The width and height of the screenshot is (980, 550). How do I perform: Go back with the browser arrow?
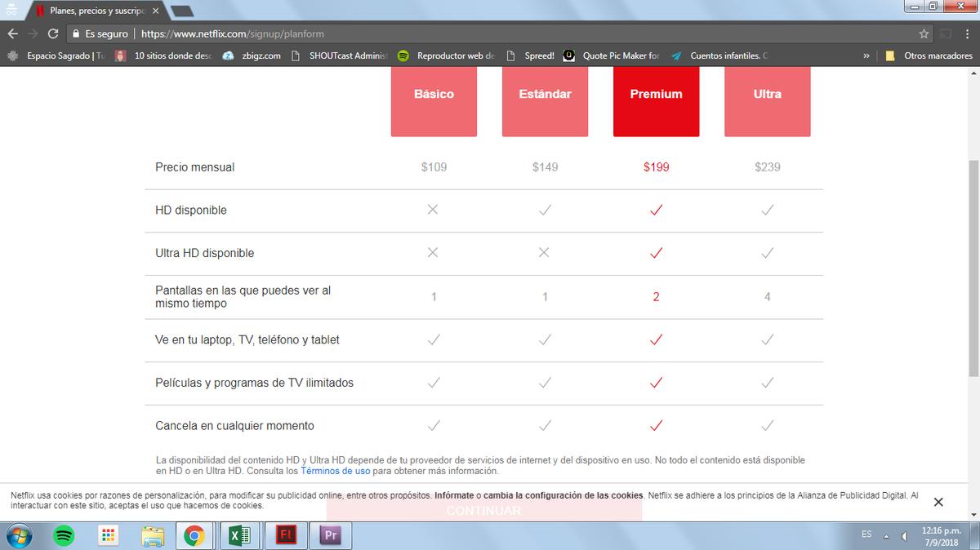12,34
